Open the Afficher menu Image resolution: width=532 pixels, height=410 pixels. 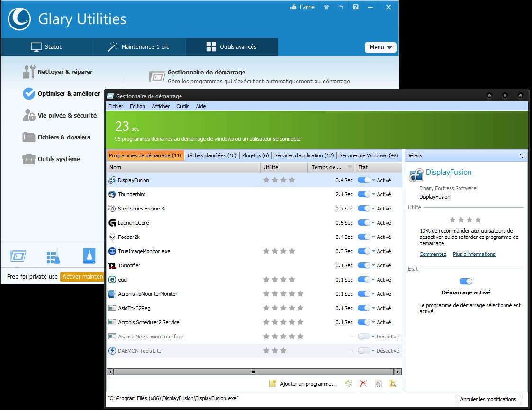161,106
